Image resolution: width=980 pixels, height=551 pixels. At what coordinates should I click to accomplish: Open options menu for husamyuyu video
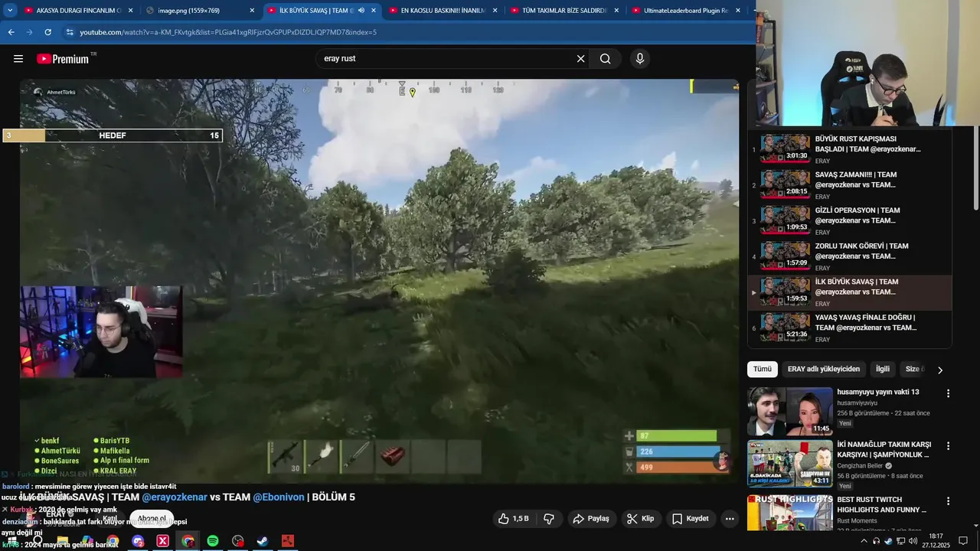tap(948, 393)
